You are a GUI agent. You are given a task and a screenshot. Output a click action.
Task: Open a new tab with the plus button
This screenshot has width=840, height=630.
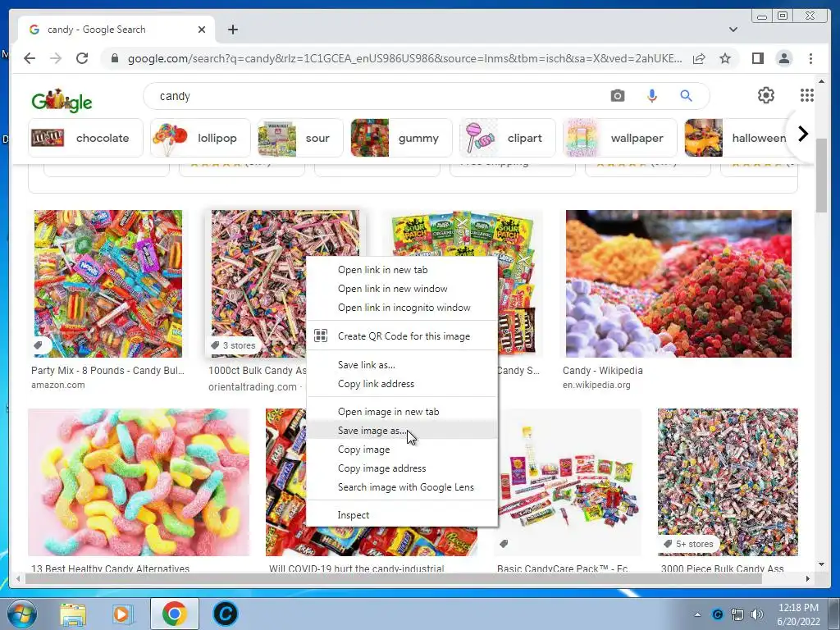232,30
